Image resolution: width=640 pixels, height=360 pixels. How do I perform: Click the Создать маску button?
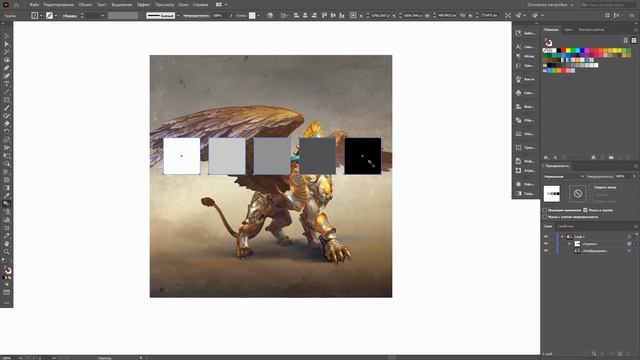click(x=605, y=187)
